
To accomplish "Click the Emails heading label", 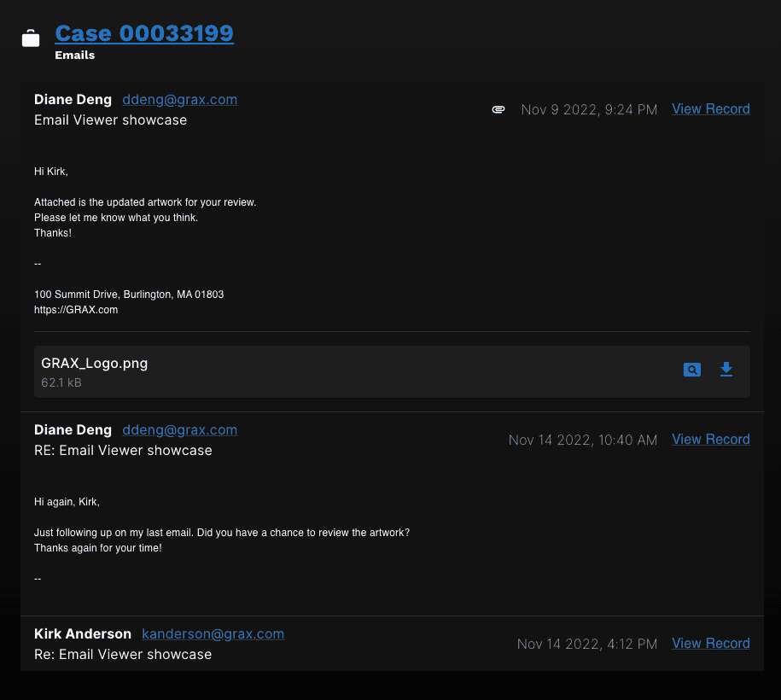I will [75, 55].
